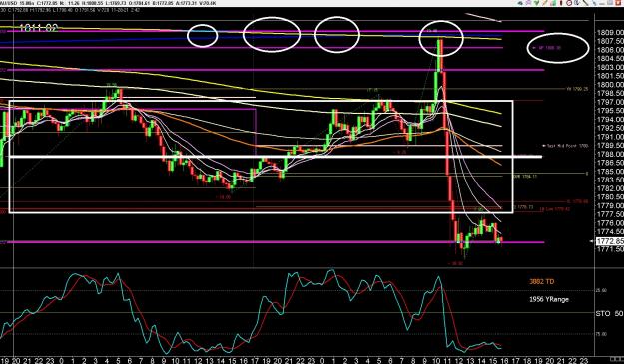Click the orange icon at toolbar's far end
The image size is (624, 364).
pyautogui.click(x=618, y=3)
